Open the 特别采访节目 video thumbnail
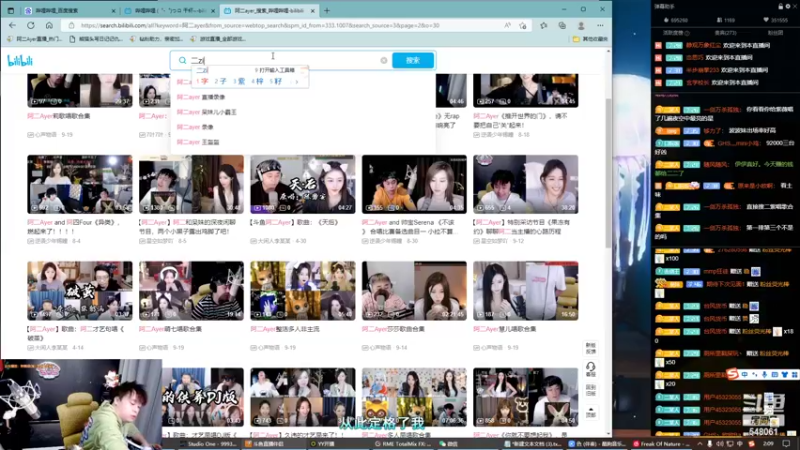 (526, 184)
